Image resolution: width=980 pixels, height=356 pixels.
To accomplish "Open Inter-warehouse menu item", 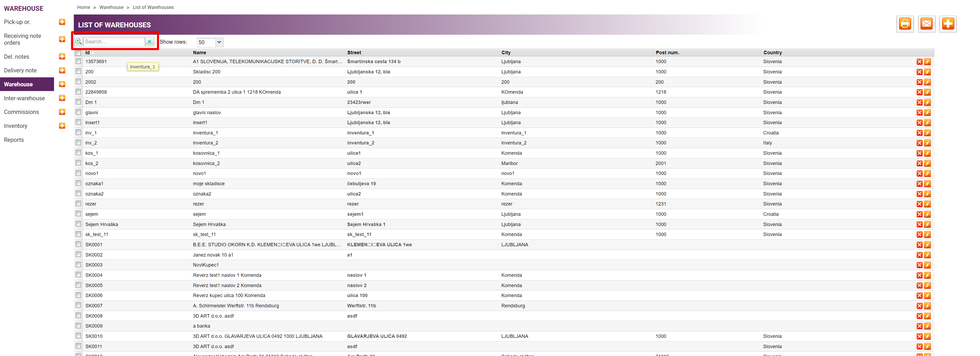I will point(24,98).
